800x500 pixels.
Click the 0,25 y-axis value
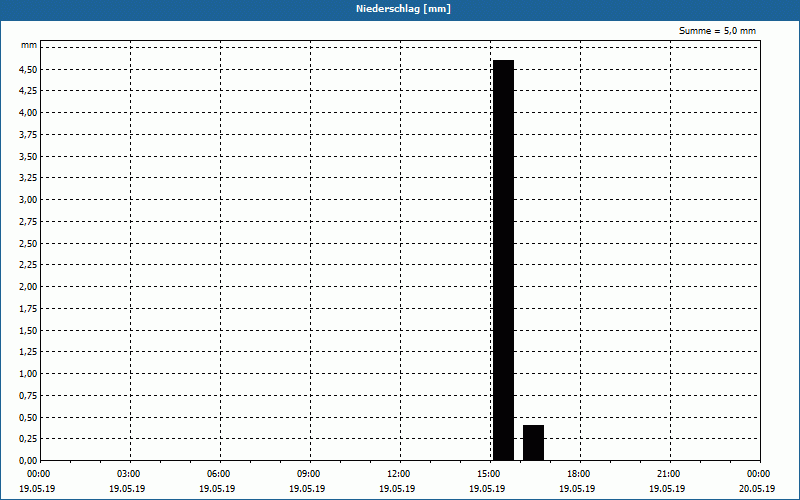tap(28, 439)
